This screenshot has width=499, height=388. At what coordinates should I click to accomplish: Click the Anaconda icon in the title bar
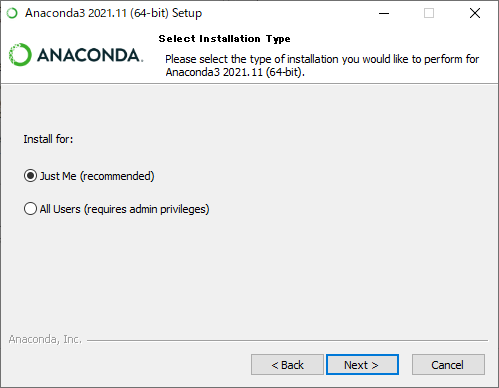12,13
